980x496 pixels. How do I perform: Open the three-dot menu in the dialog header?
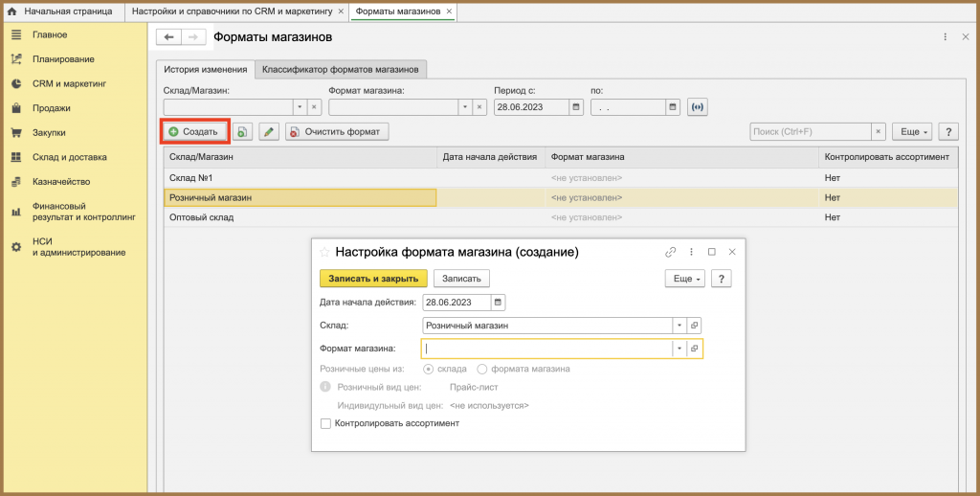click(691, 252)
